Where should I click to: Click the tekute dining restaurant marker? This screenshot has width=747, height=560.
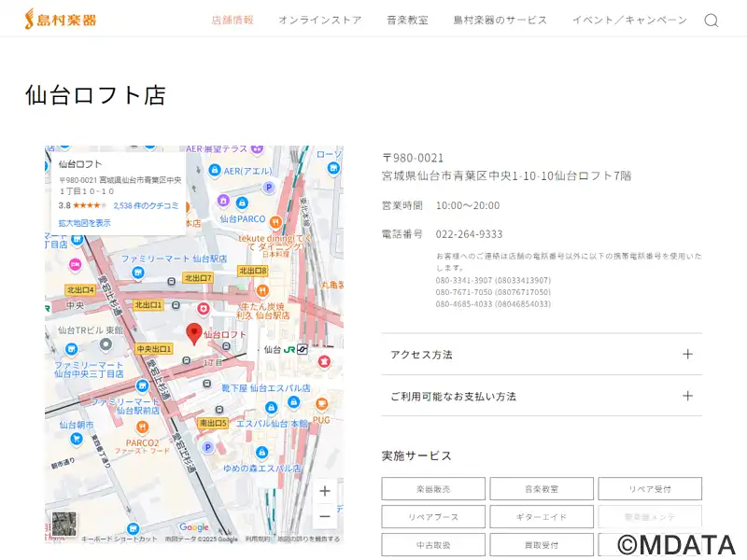pos(275,222)
